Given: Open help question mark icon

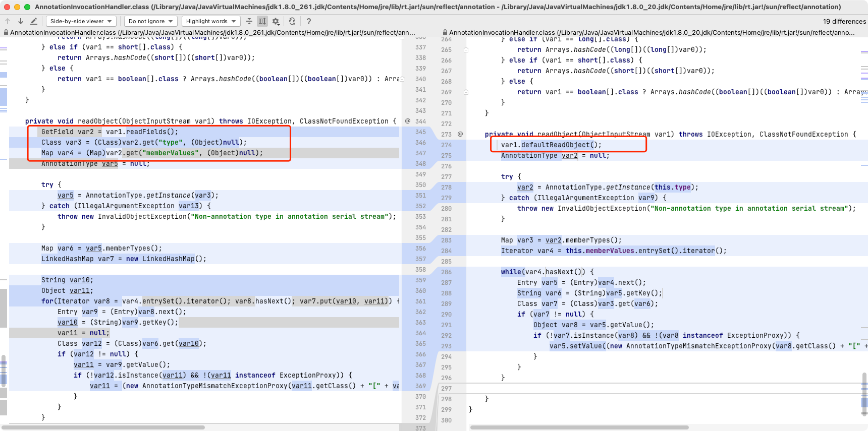Looking at the screenshot, I should pyautogui.click(x=308, y=21).
